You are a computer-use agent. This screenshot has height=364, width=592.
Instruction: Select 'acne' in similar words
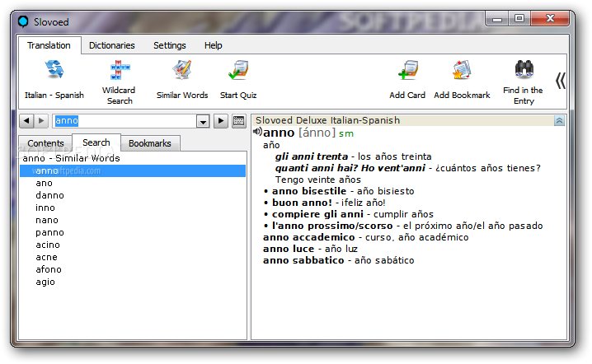pyautogui.click(x=46, y=257)
